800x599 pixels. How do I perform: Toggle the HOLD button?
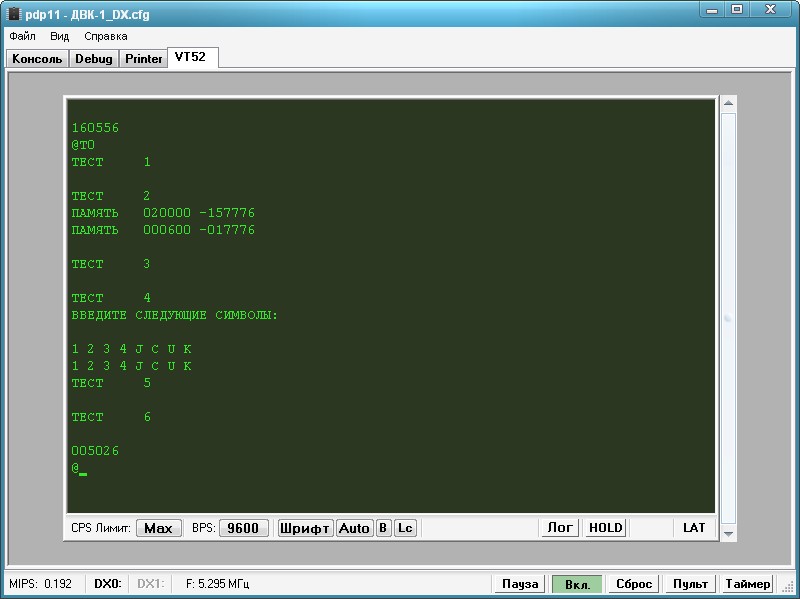click(605, 528)
